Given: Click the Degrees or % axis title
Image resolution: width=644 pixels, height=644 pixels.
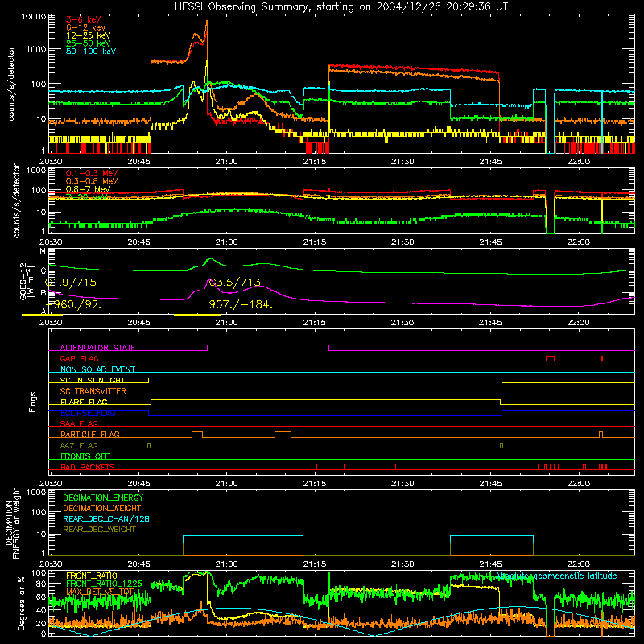Looking at the screenshot, I should (x=21, y=603).
